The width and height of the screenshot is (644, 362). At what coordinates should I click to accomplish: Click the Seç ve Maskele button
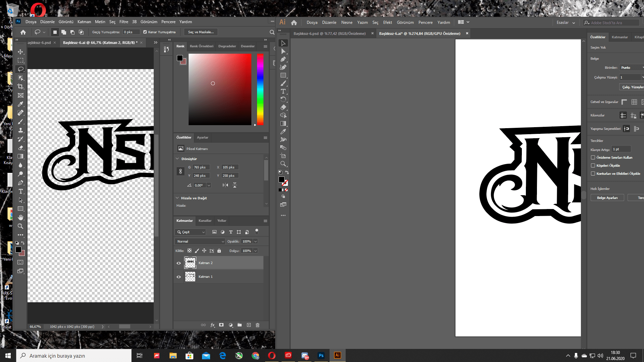click(x=201, y=32)
